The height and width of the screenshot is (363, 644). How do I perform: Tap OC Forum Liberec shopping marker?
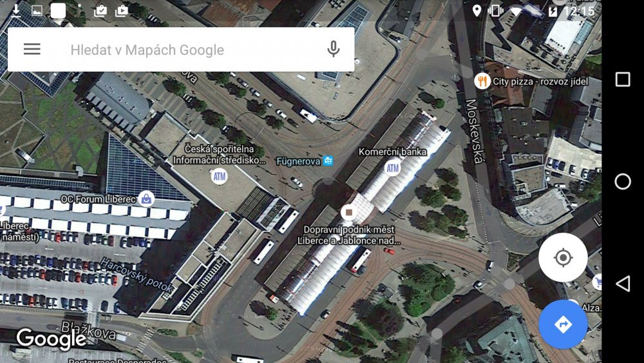coord(146,199)
